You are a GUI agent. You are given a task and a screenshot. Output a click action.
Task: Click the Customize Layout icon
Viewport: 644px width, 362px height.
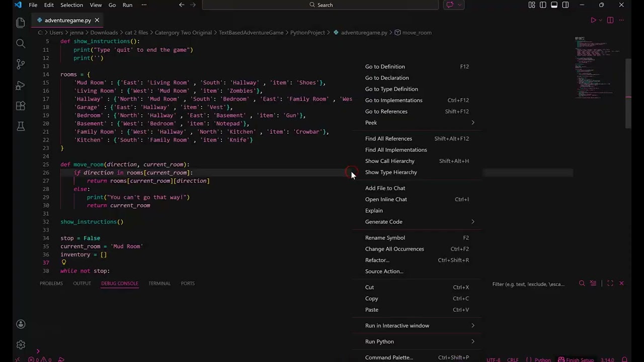tap(532, 5)
